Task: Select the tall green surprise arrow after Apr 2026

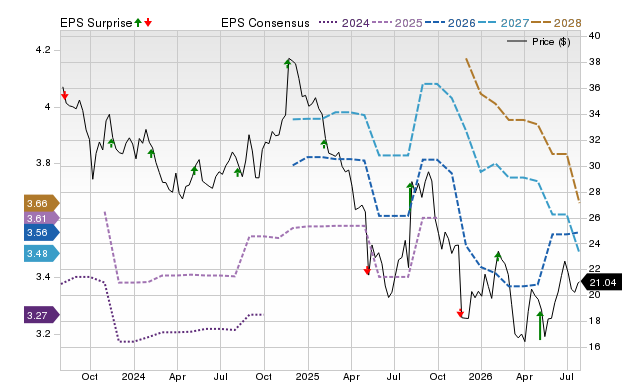Action: 540,325
